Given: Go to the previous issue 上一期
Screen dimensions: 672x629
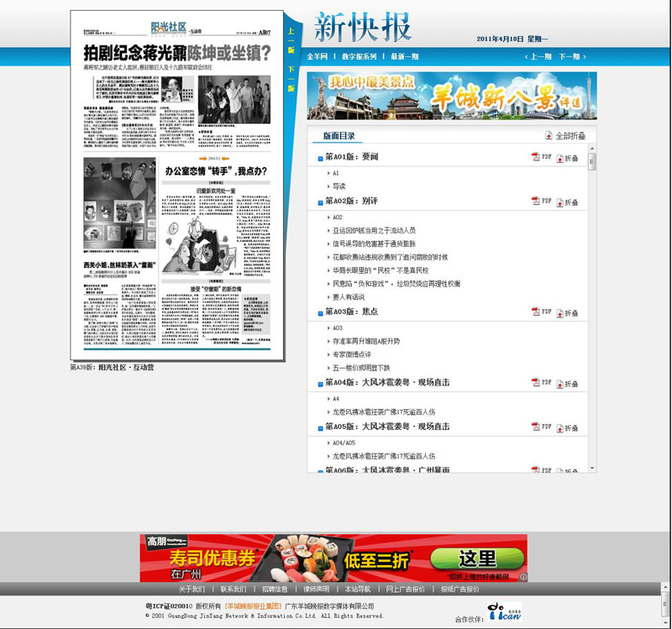Looking at the screenshot, I should pyautogui.click(x=538, y=56).
